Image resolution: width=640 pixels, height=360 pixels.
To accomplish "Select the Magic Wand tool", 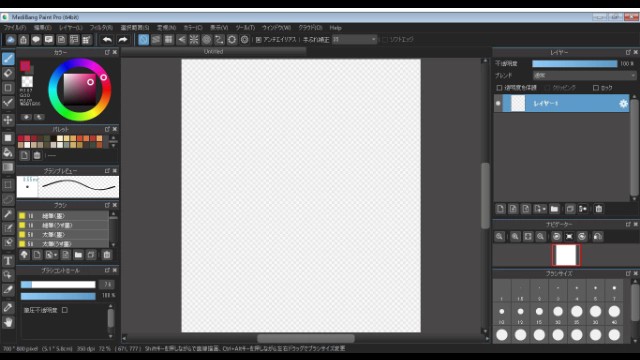I will [8, 214].
